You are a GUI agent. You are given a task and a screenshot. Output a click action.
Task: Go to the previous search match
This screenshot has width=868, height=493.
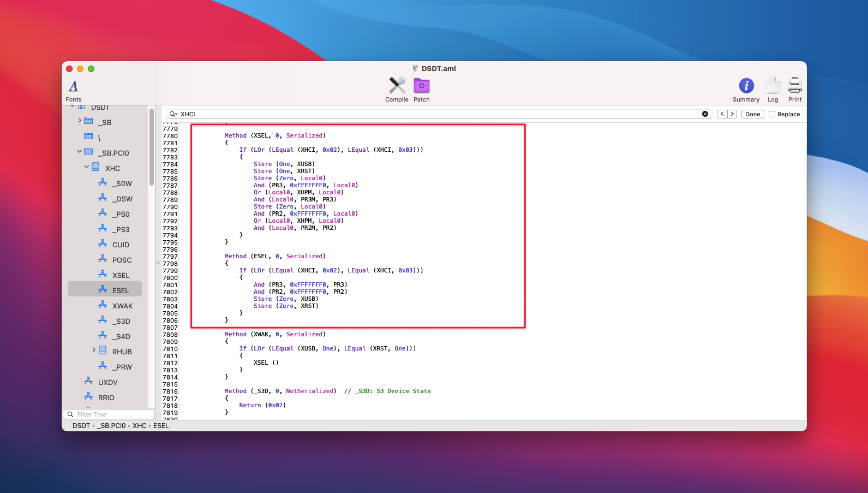pos(722,114)
